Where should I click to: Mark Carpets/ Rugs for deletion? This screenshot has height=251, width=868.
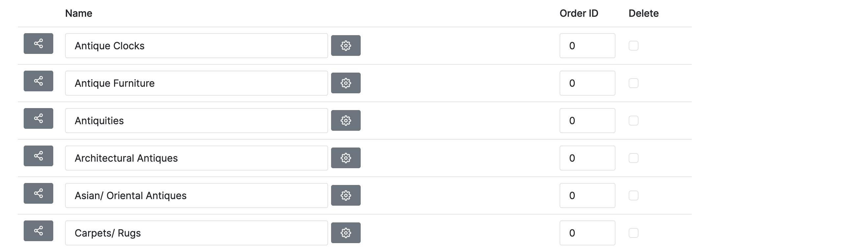634,233
